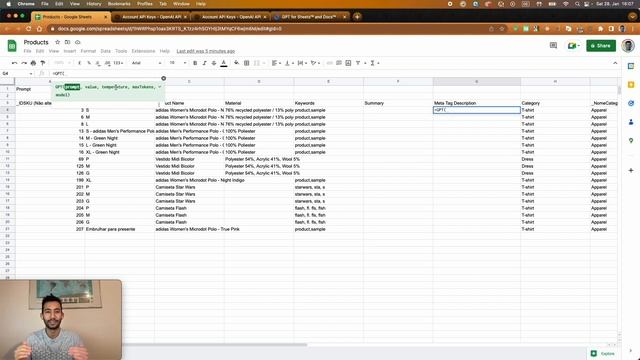Open Tasks in the side panel
The width and height of the screenshot is (640, 360).
pyautogui.click(x=631, y=103)
